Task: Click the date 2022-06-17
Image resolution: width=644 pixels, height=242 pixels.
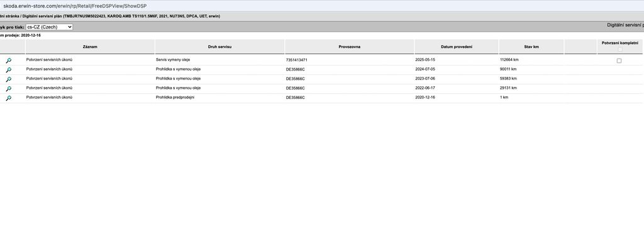Action: pos(425,88)
